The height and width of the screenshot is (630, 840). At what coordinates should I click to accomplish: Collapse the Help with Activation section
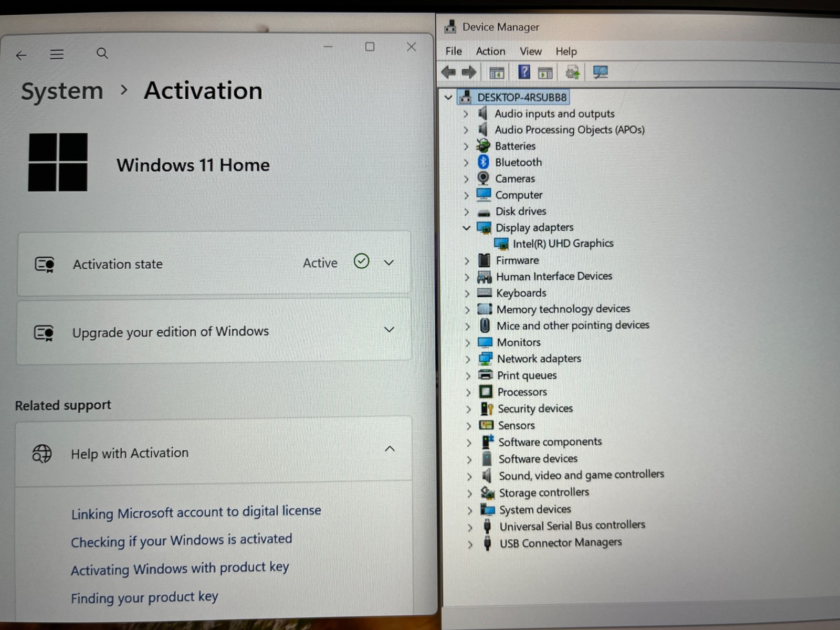coord(390,449)
